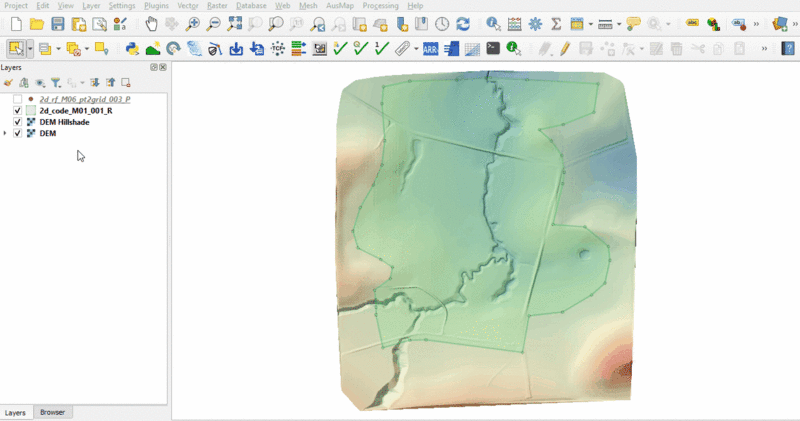This screenshot has height=421, width=800.
Task: Open the Python console icon
Action: [x=131, y=48]
